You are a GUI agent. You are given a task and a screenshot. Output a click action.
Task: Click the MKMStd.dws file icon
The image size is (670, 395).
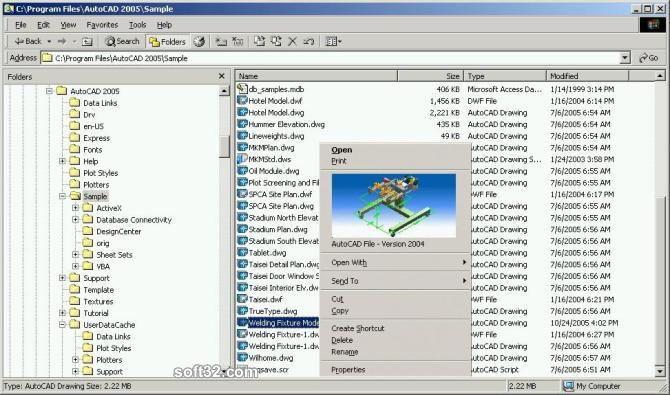pos(242,159)
